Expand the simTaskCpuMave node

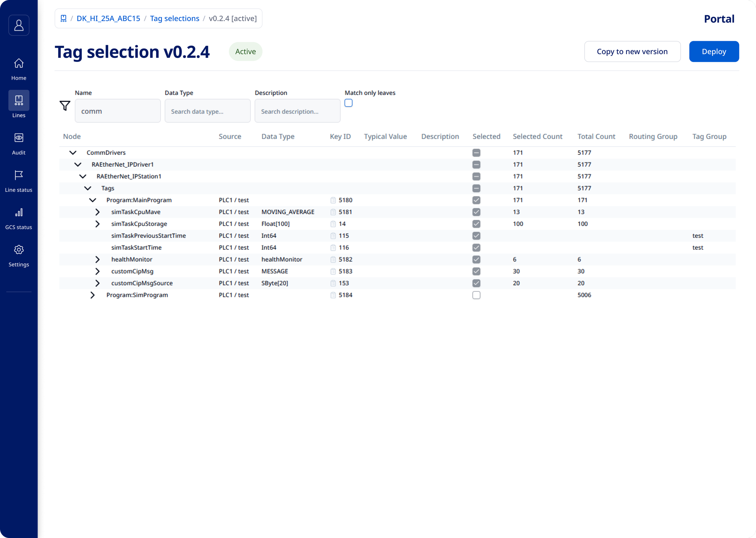click(97, 212)
